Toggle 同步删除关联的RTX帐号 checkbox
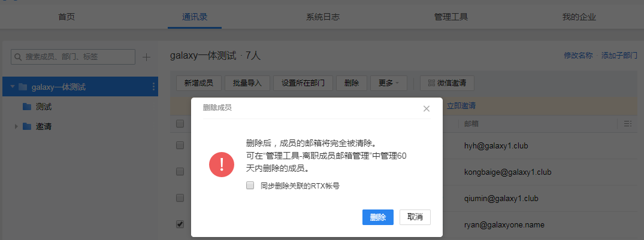This screenshot has height=240, width=644. 250,186
